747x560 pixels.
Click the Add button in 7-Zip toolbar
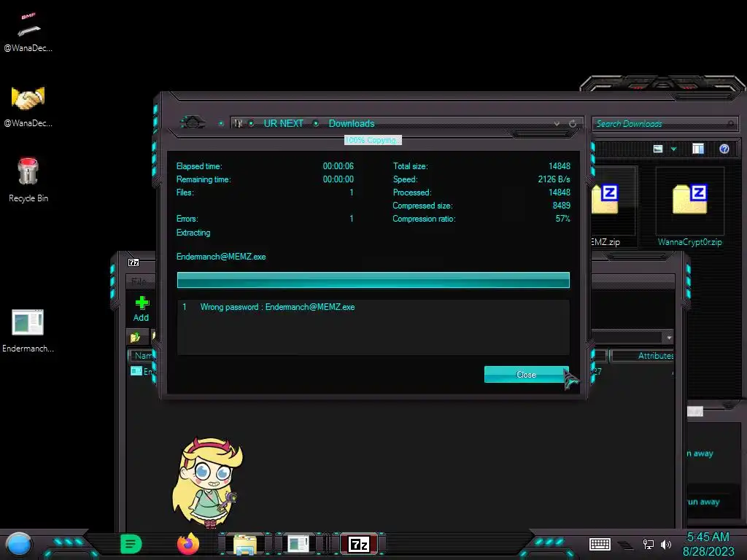click(141, 309)
